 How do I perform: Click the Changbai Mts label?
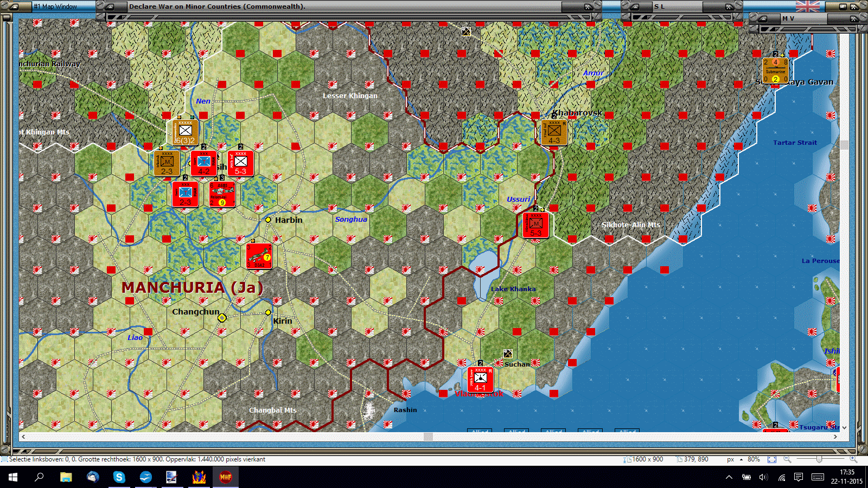(273, 410)
